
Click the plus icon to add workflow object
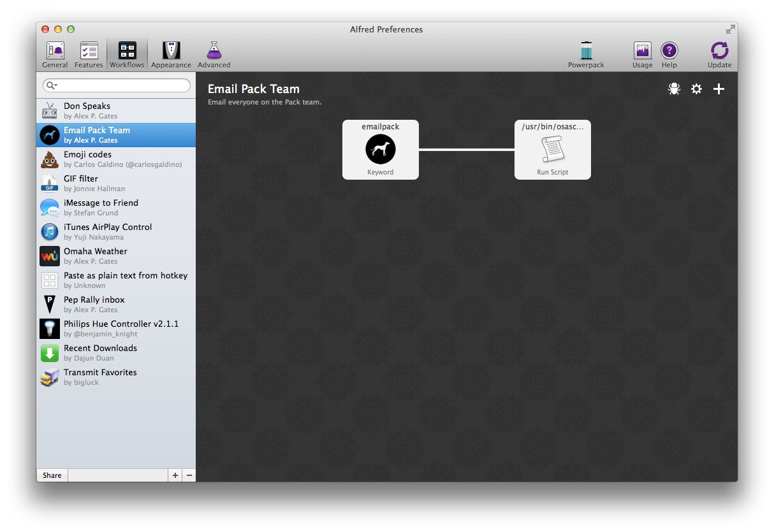click(719, 89)
